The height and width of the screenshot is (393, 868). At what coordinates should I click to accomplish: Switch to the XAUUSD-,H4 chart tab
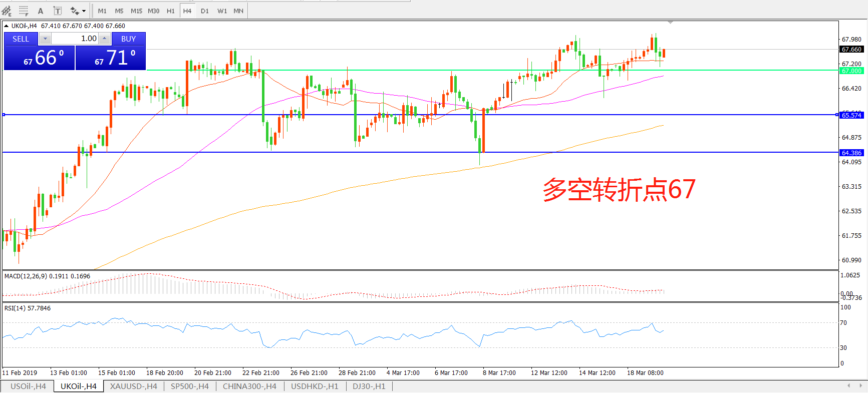(133, 386)
